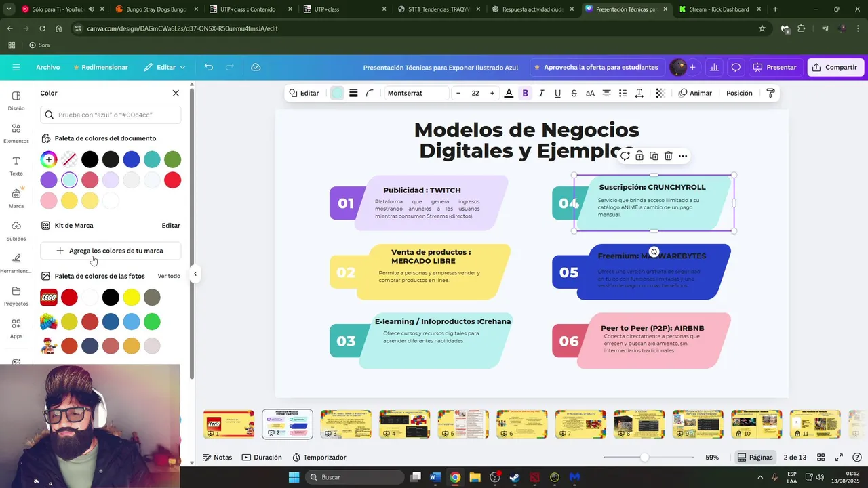Open the Elementos sidebar panel
The height and width of the screenshot is (488, 868).
[16, 133]
